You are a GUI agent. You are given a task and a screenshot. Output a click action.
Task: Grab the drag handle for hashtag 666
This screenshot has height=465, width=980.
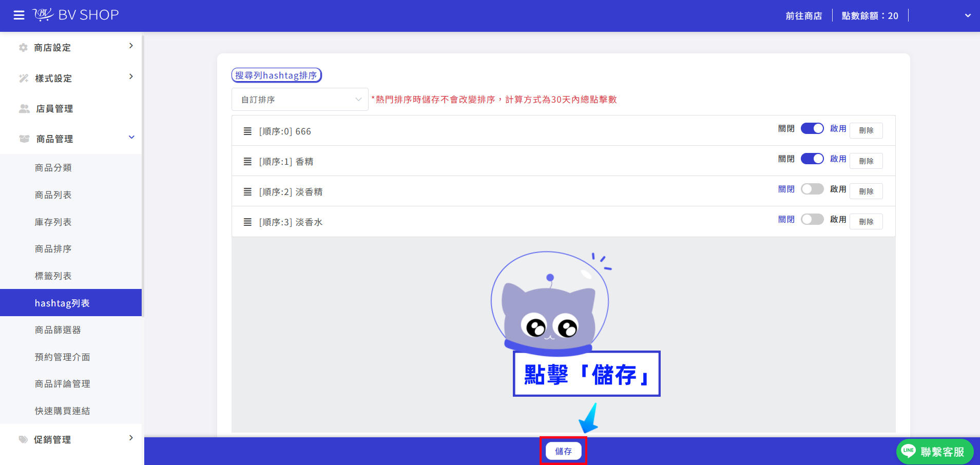[x=247, y=131]
